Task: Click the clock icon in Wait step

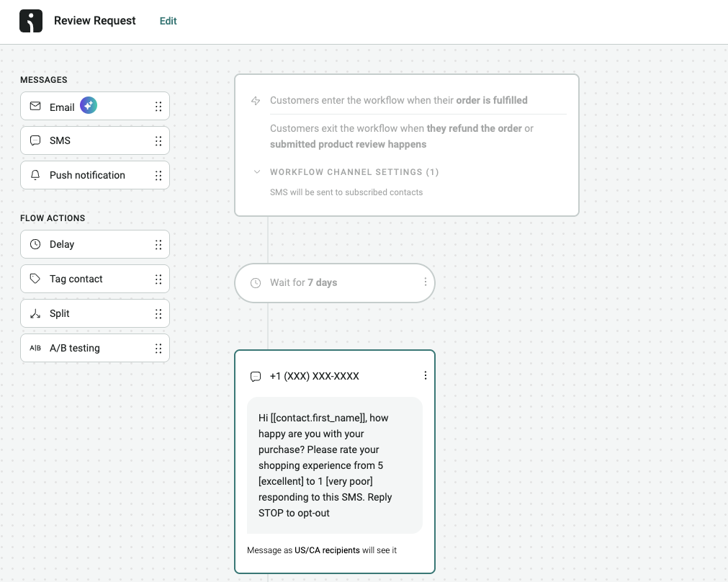Action: click(x=256, y=283)
